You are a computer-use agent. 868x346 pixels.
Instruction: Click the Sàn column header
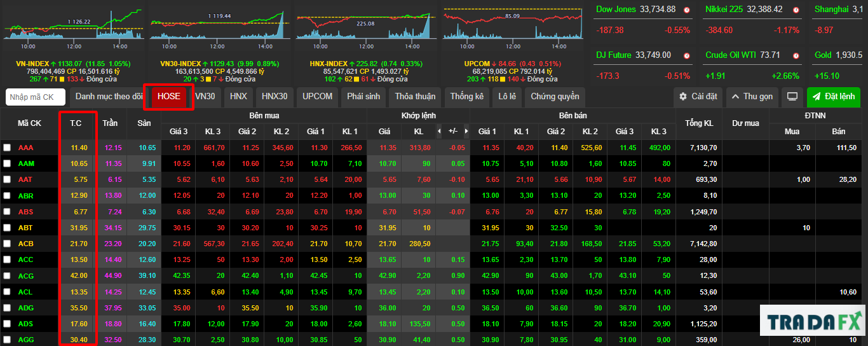tap(144, 123)
